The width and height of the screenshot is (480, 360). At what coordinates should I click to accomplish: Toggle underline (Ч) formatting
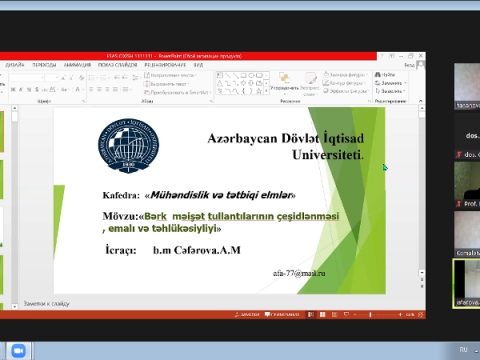pos(29,89)
